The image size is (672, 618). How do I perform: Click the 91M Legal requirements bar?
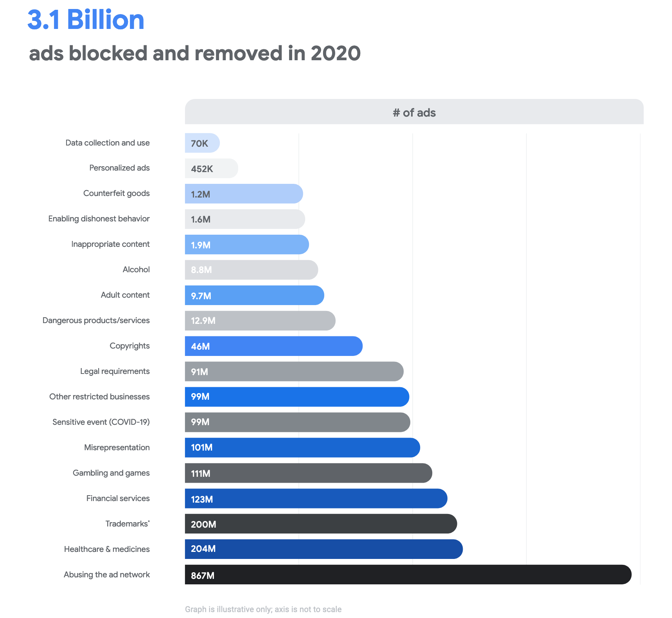[294, 371]
